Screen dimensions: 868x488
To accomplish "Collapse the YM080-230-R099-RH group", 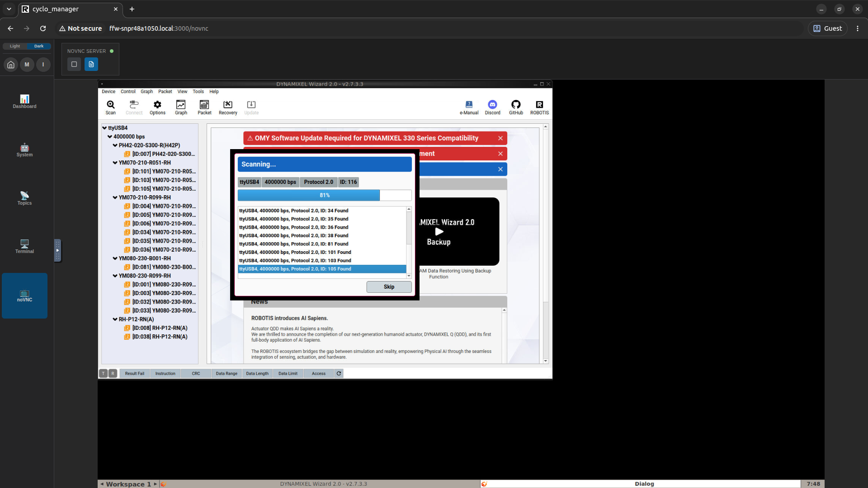I will pyautogui.click(x=115, y=276).
